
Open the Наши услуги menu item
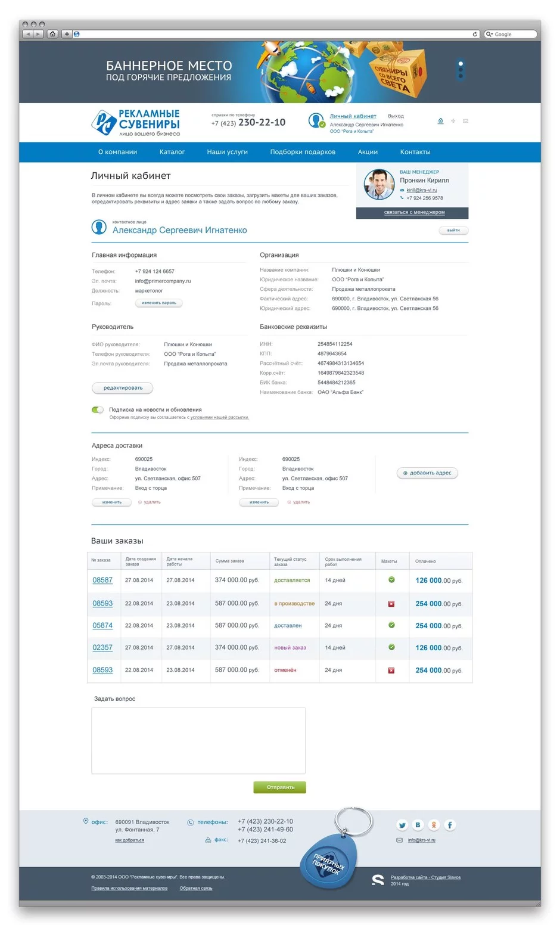point(227,152)
